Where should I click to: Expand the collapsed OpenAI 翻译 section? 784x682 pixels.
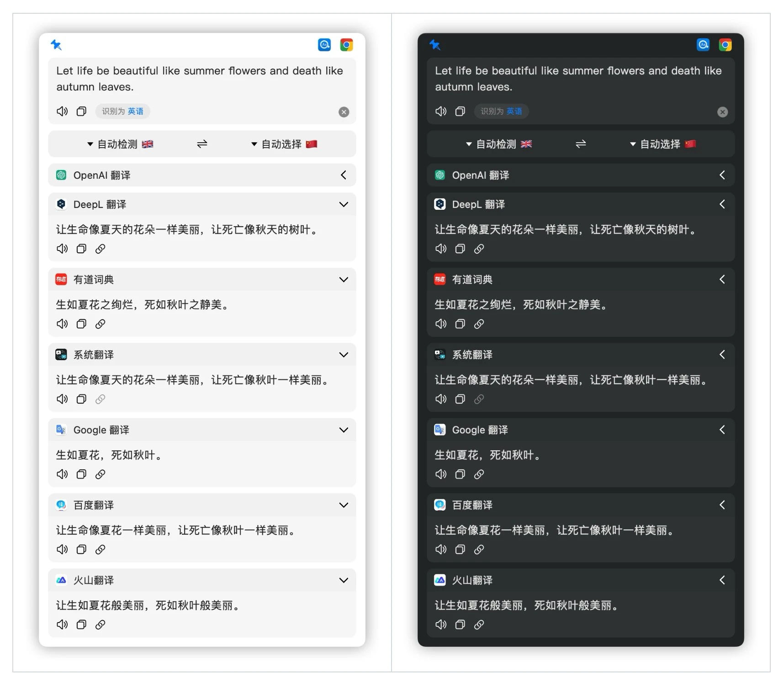(x=344, y=175)
